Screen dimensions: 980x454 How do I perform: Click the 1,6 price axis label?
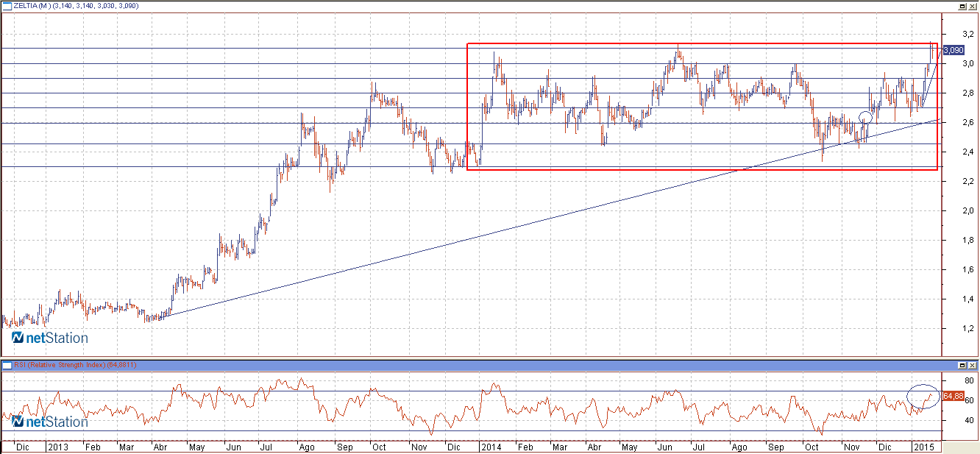point(969,269)
